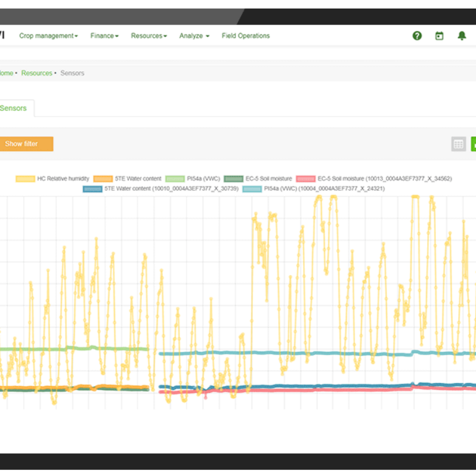The image size is (476, 476).
Task: Click 'EC-5 Soil moisture (10013_0004A3EF7377_X_34562)' label
Action: point(385,178)
